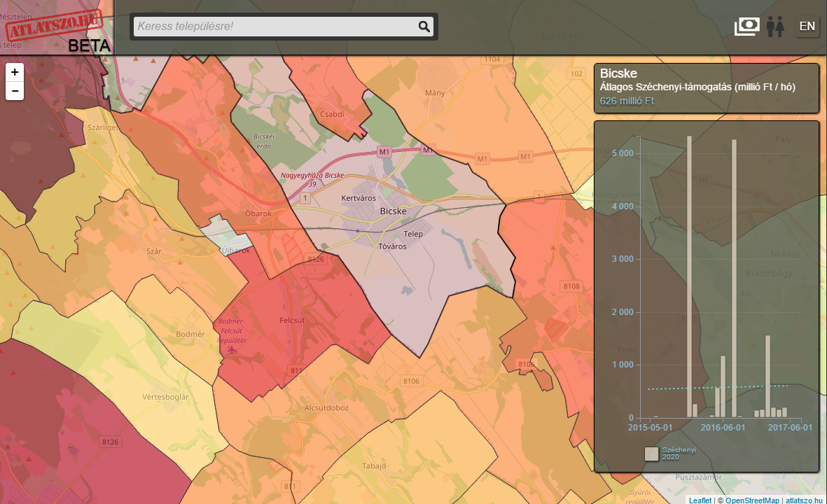Zoom in on the map
The height and width of the screenshot is (504, 827).
pyautogui.click(x=15, y=72)
